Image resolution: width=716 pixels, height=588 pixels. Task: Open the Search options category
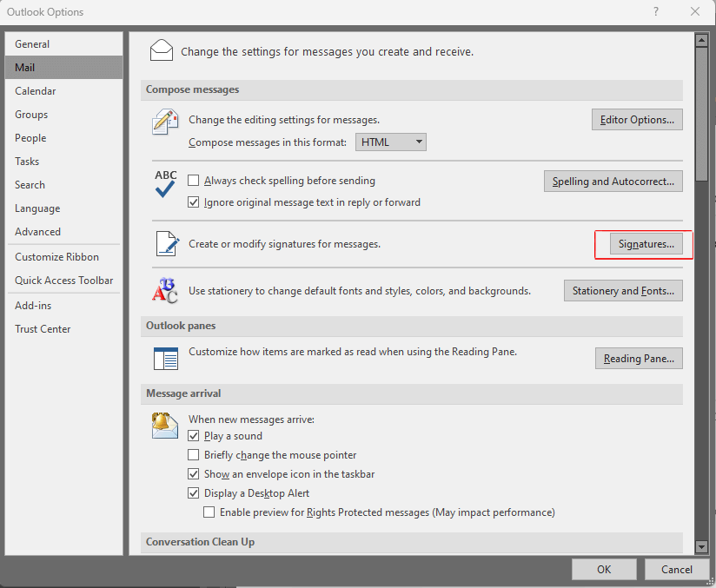click(64, 185)
